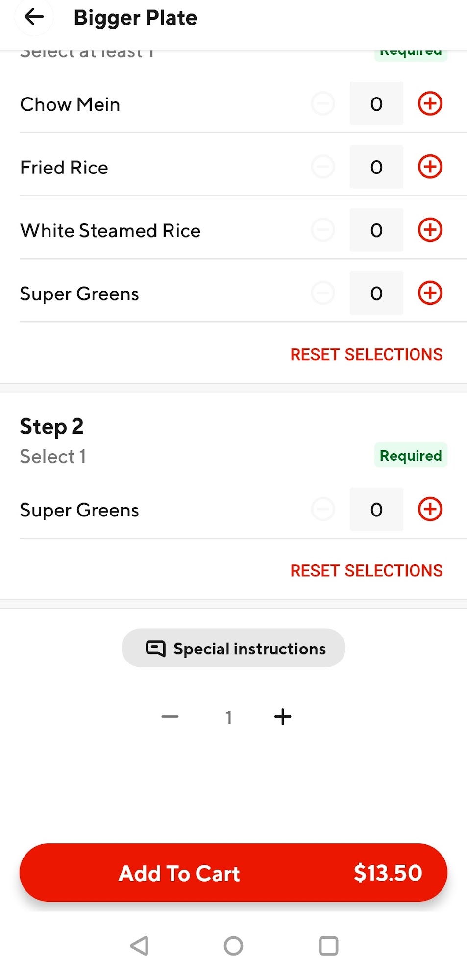Tap the back arrow icon
The width and height of the screenshot is (467, 980).
coord(34,17)
